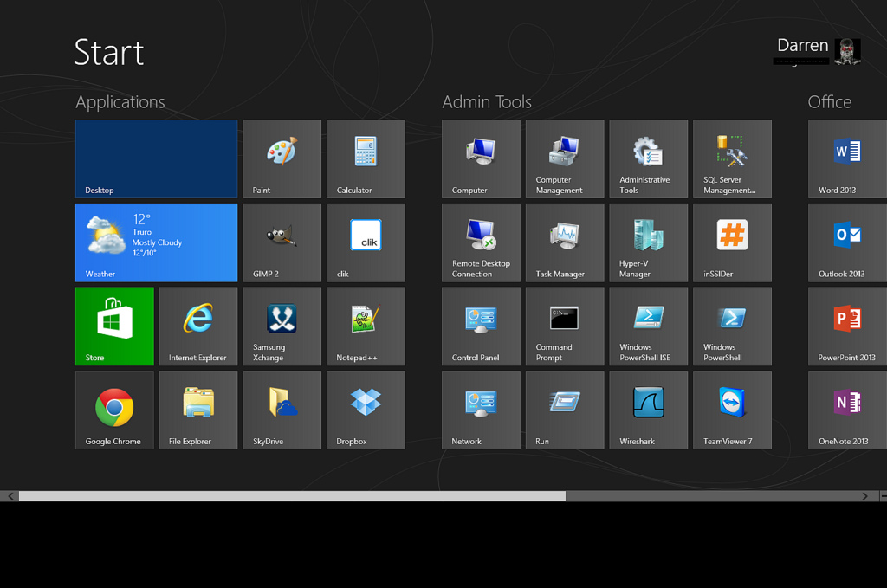The height and width of the screenshot is (588, 887).
Task: Open the Weather live tile
Action: pos(156,242)
